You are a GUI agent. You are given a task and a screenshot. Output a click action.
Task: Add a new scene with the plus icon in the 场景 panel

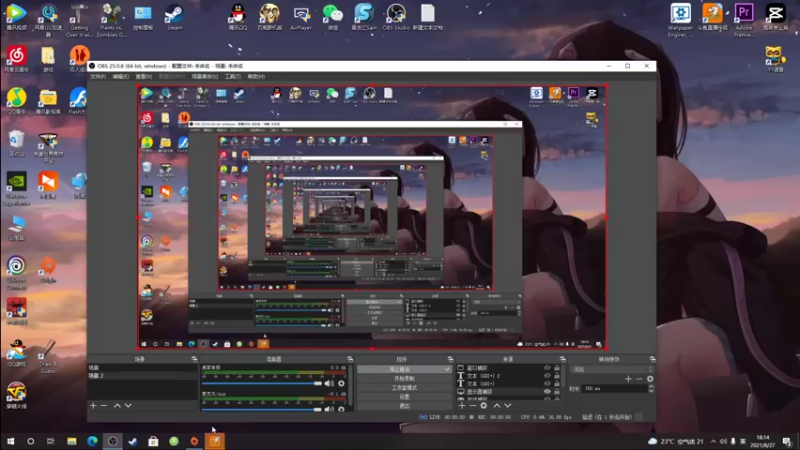click(93, 406)
